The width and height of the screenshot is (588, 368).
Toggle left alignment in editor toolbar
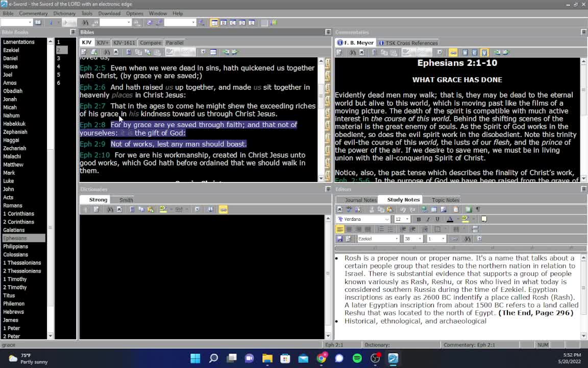pos(339,229)
